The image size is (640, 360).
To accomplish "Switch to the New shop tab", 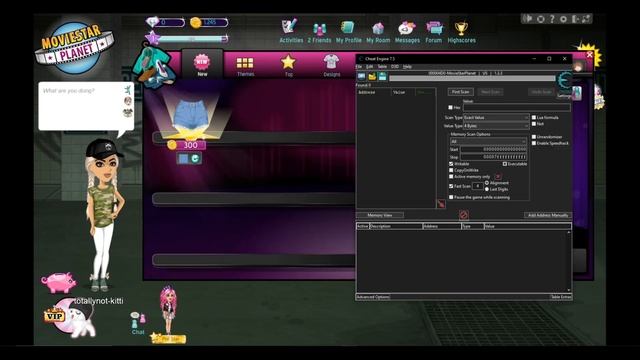I will point(202,64).
